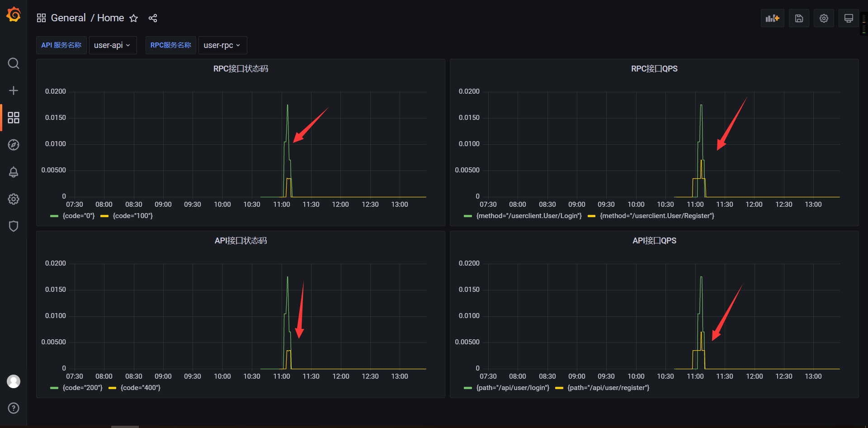
Task: Click green swatch of User/Login method
Action: 468,216
